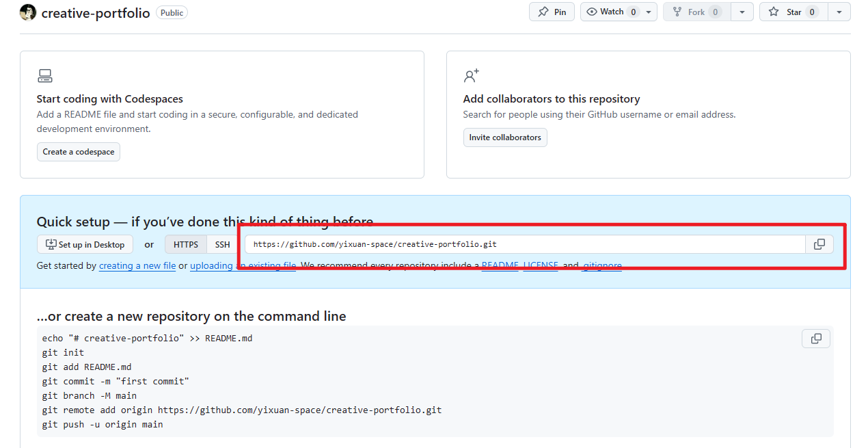Open the README link

pos(500,265)
